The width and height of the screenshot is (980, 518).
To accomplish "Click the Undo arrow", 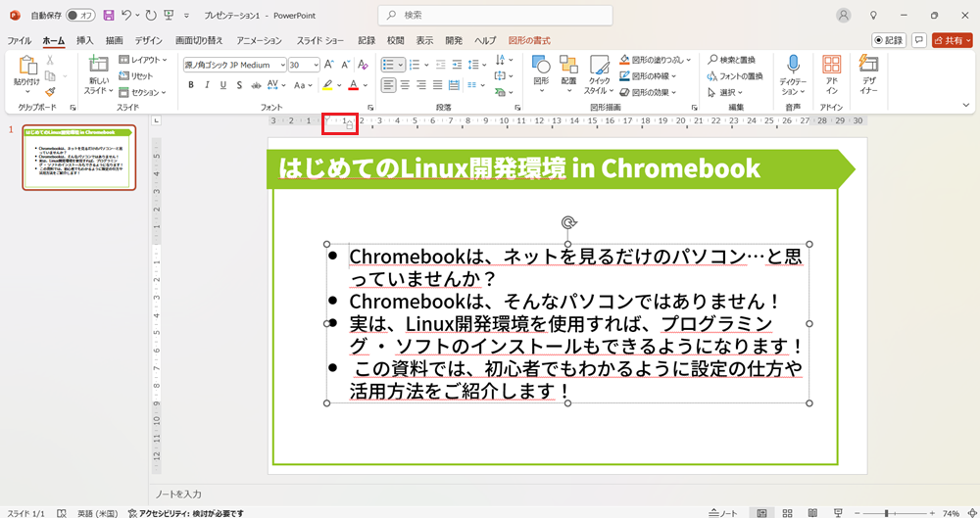I will coord(126,15).
